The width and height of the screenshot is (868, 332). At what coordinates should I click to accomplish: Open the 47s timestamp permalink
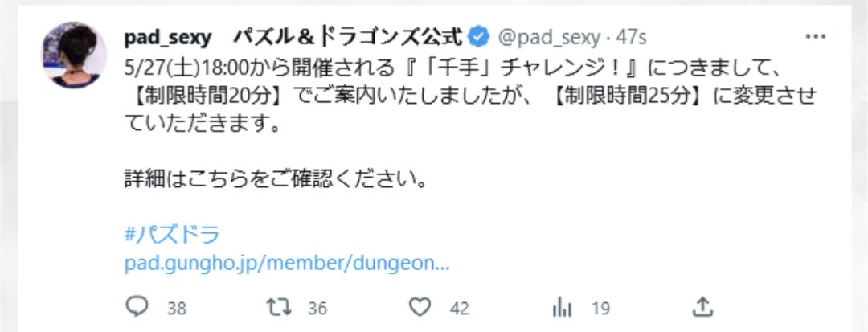[632, 37]
